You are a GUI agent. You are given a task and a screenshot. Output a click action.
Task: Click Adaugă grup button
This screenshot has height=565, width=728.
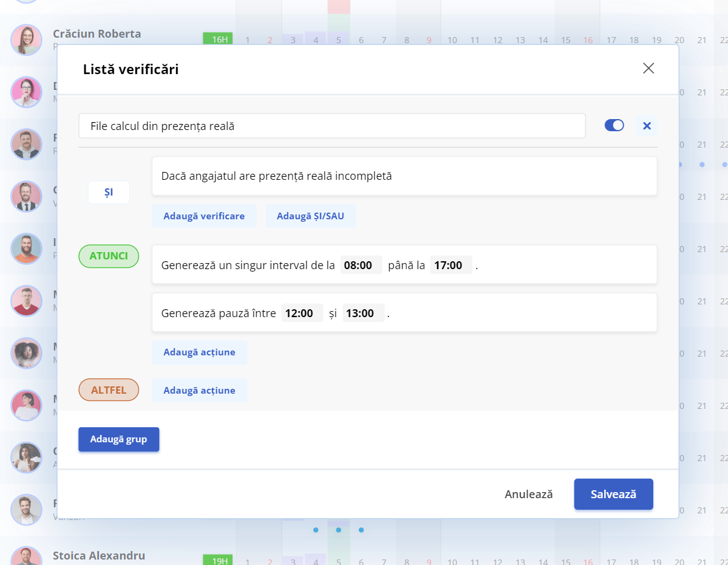click(119, 439)
